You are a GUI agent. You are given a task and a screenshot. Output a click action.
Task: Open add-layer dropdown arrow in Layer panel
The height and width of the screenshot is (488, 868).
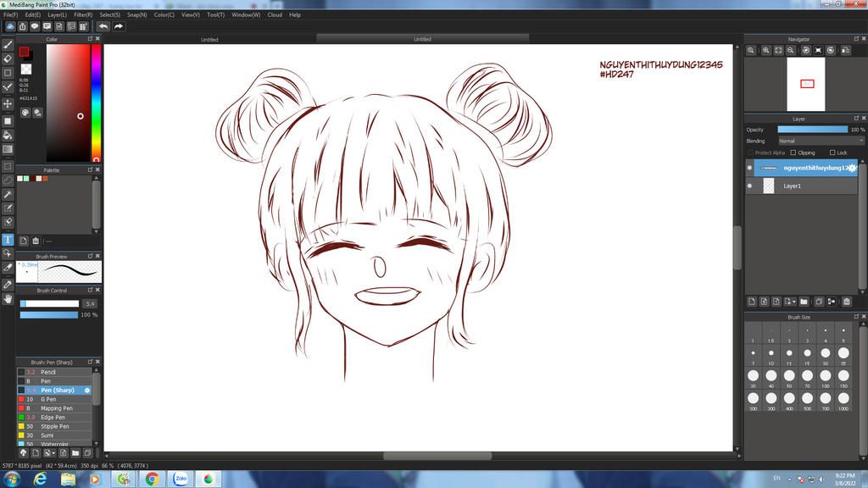tap(793, 302)
